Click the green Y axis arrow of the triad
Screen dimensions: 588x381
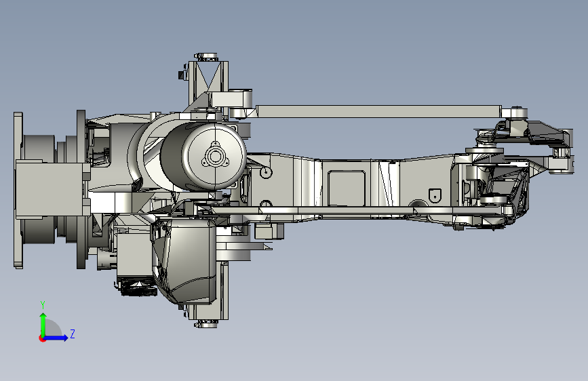[43, 325]
